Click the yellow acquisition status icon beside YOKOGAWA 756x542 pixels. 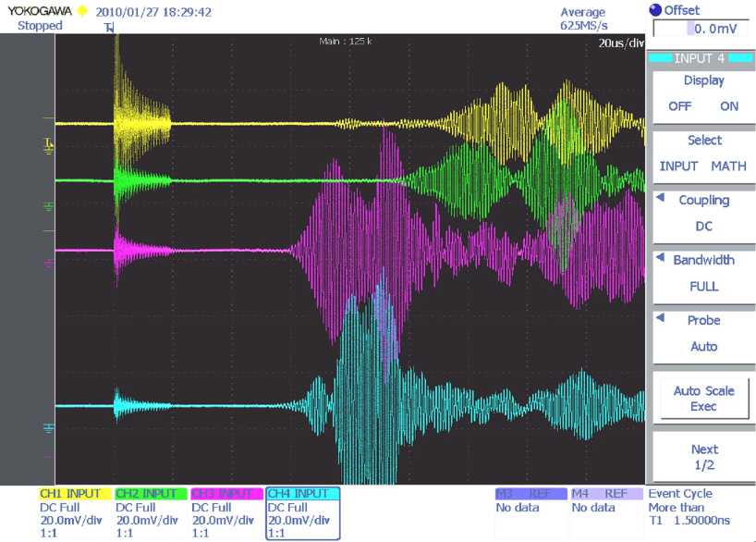(x=82, y=10)
